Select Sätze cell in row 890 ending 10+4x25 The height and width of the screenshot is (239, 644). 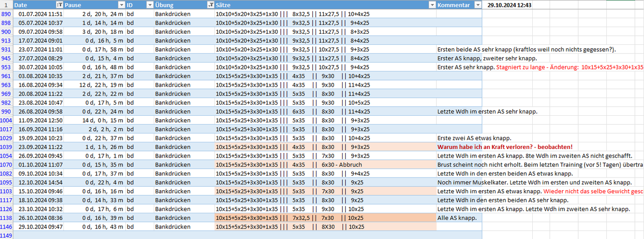pos(326,14)
